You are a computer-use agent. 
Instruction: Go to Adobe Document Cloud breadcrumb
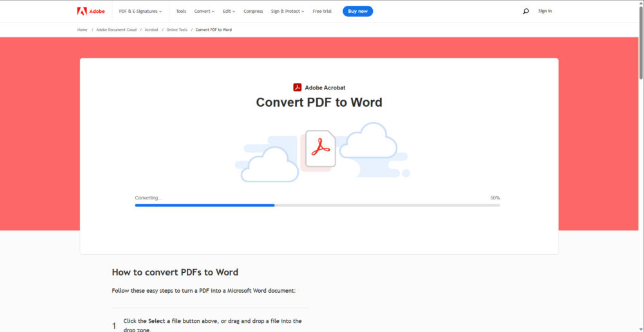click(116, 30)
